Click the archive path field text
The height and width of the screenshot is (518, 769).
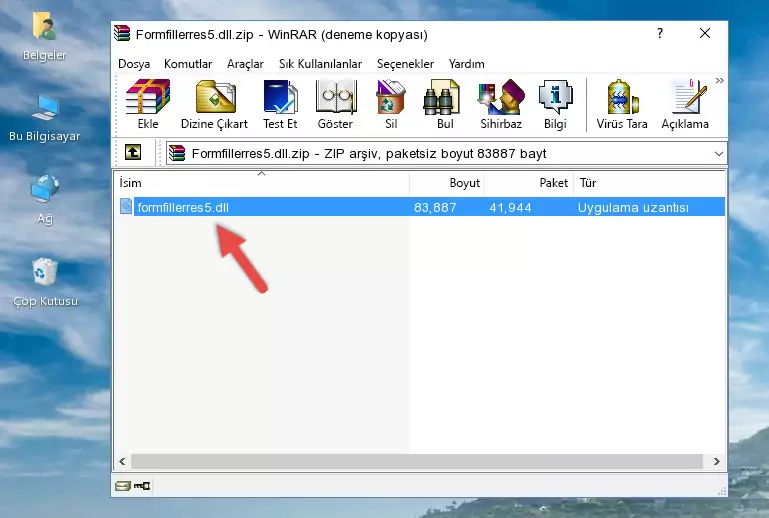pos(369,154)
